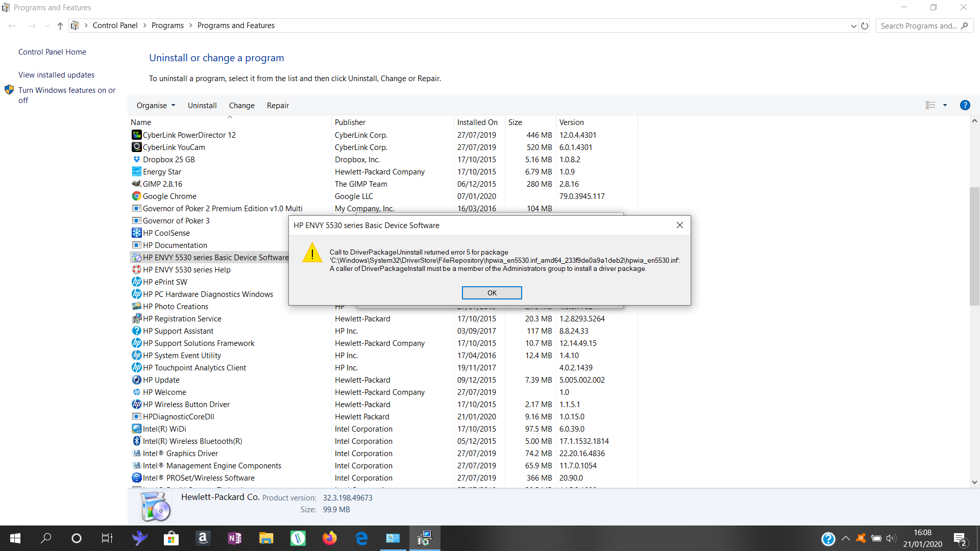Click the Intel(R) Wireless Bluetooth icon
Viewport: 980px width, 551px height.
coord(136,441)
